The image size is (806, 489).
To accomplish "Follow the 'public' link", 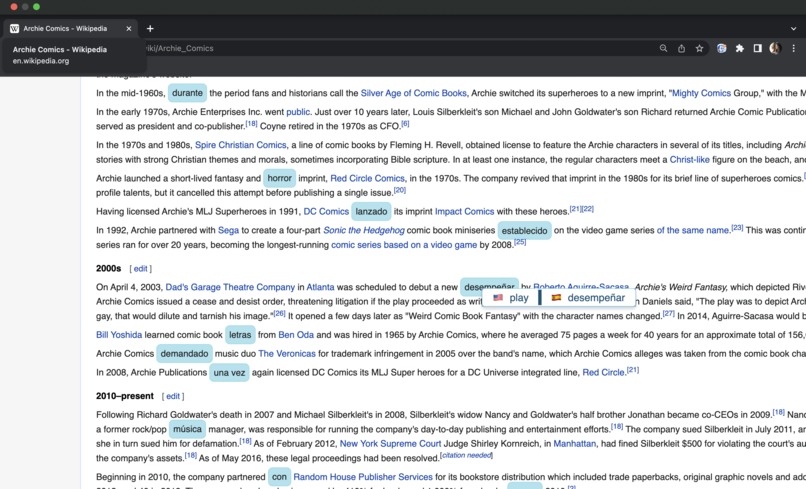I will (298, 112).
